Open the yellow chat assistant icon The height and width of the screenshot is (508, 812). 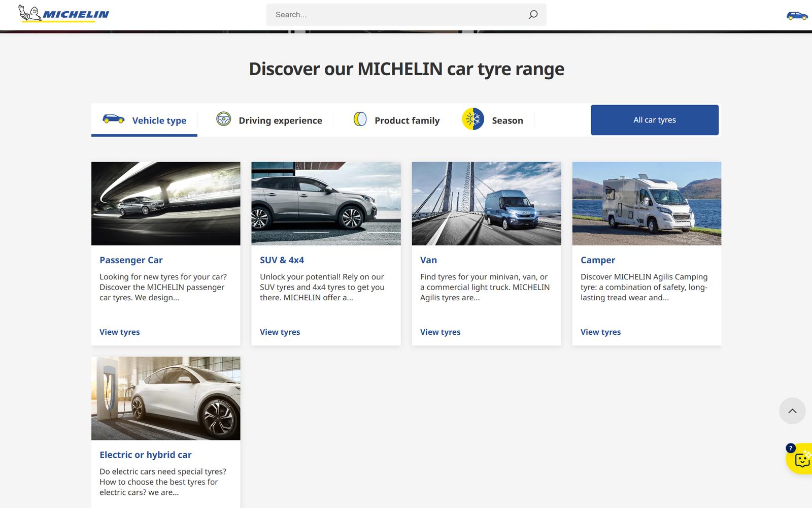point(800,459)
